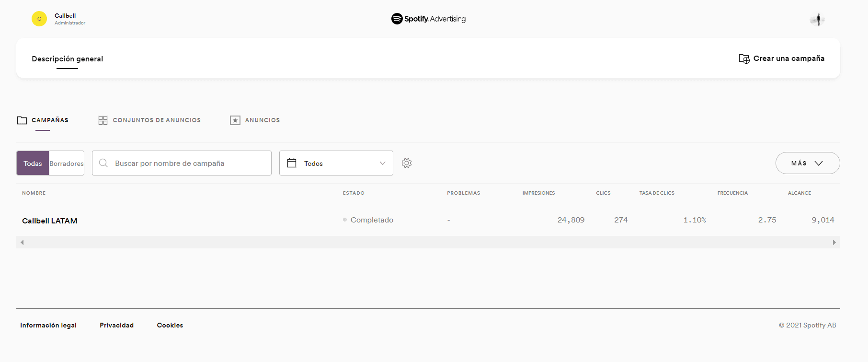Click the Callbell Administrador account name
The height and width of the screenshot is (362, 868).
[x=70, y=19]
